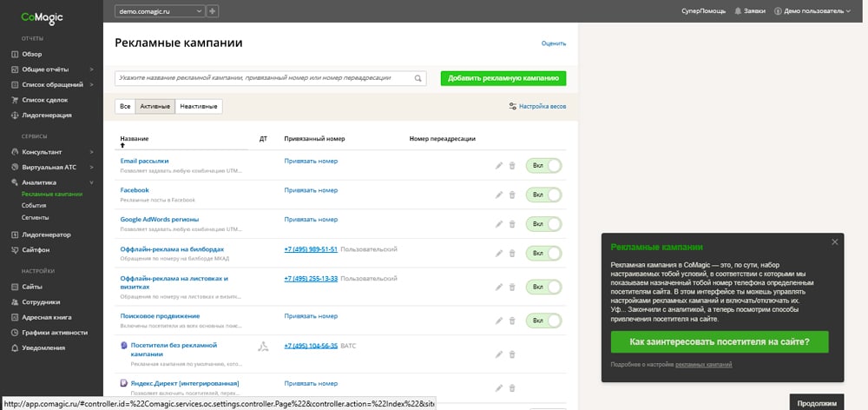This screenshot has height=410, width=868.
Task: Edit the Google AdWords регионы campaign
Action: click(x=499, y=224)
